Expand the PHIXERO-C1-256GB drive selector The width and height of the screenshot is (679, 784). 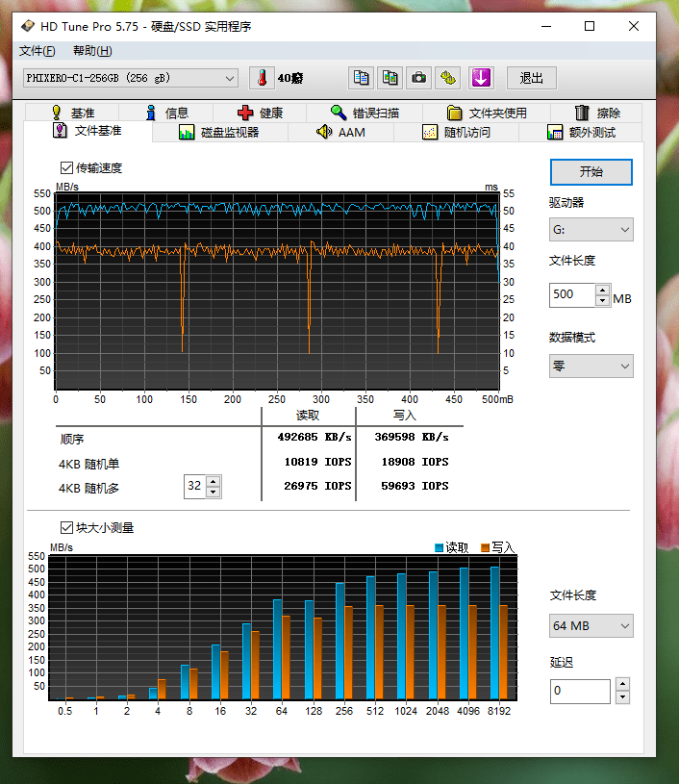click(x=230, y=78)
